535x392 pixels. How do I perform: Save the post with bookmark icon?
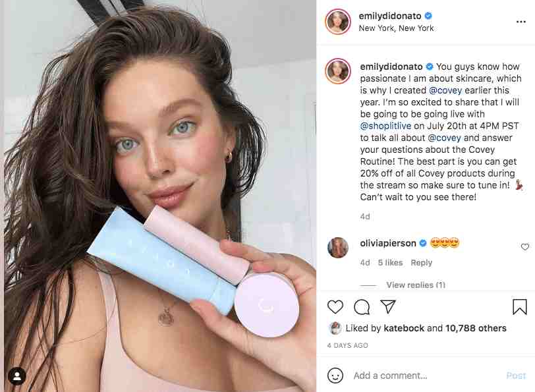tap(520, 306)
